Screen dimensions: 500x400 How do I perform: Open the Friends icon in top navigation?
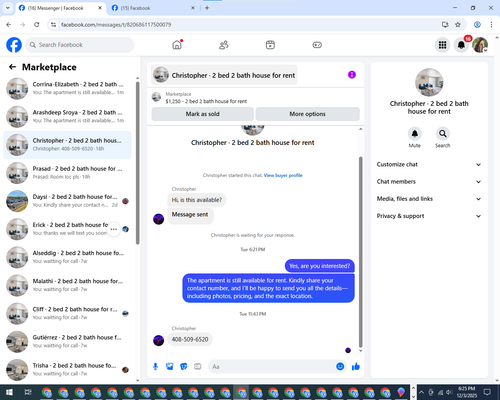pyautogui.click(x=224, y=45)
